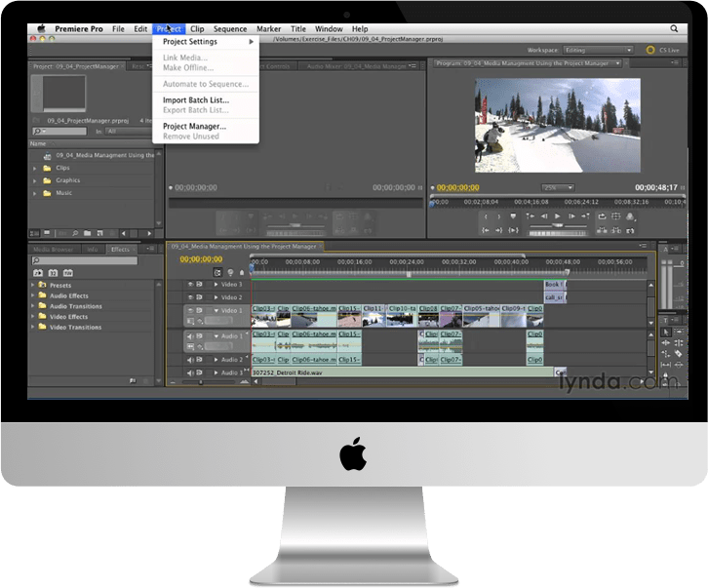The width and height of the screenshot is (708, 588).
Task: Click the Extract button in Program monitor
Action: pos(616,230)
